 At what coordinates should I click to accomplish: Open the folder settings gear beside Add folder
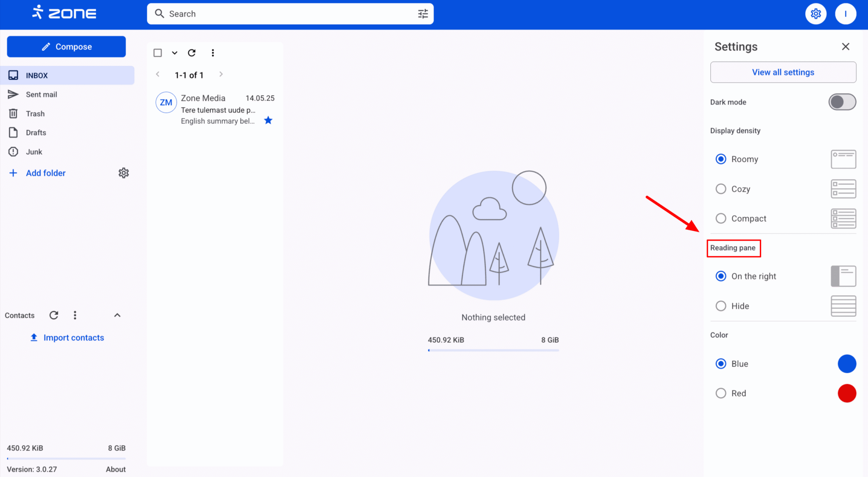(x=123, y=173)
